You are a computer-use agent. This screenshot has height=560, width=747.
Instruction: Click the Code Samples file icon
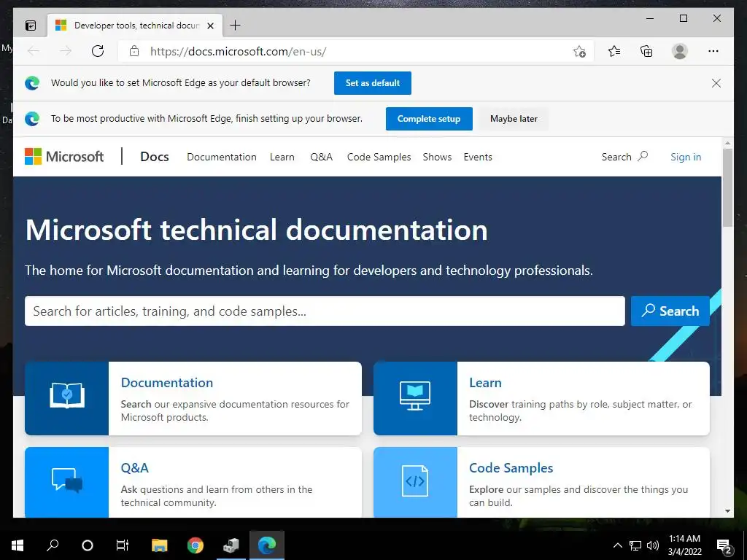[415, 481]
